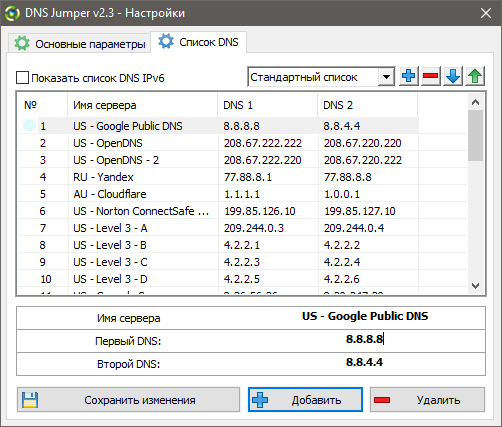The width and height of the screenshot is (502, 427).
Task: Click the blue plus add-list icon
Action: (x=409, y=77)
